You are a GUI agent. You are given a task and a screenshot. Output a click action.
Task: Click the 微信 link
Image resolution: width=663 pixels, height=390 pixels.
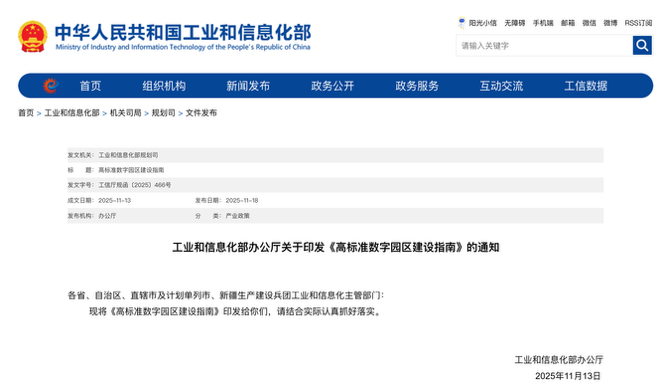(589, 23)
